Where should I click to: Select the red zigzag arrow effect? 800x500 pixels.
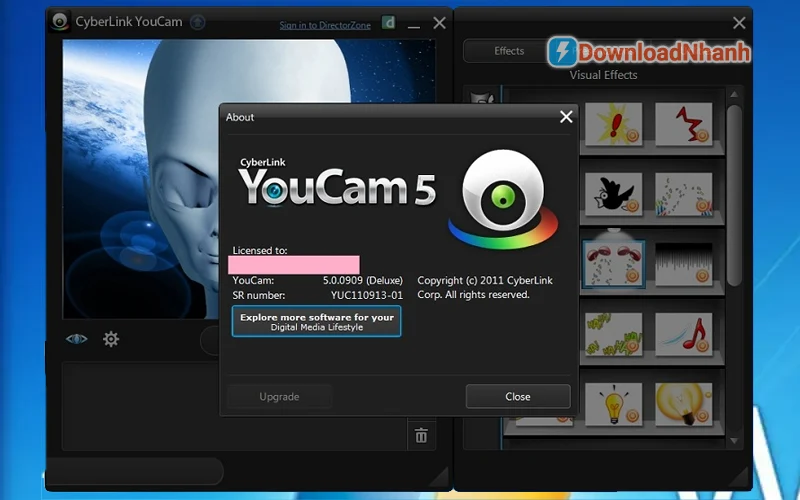click(x=683, y=123)
